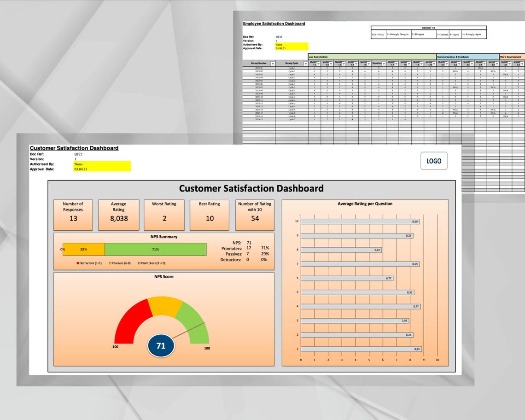Open the Survey Cycle filter dropdown

(x=306, y=63)
